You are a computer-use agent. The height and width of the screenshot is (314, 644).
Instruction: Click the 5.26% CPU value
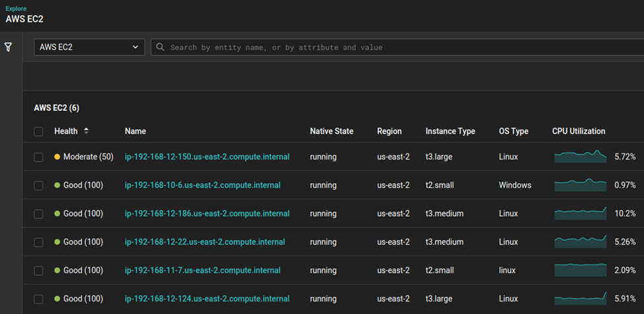(x=625, y=242)
